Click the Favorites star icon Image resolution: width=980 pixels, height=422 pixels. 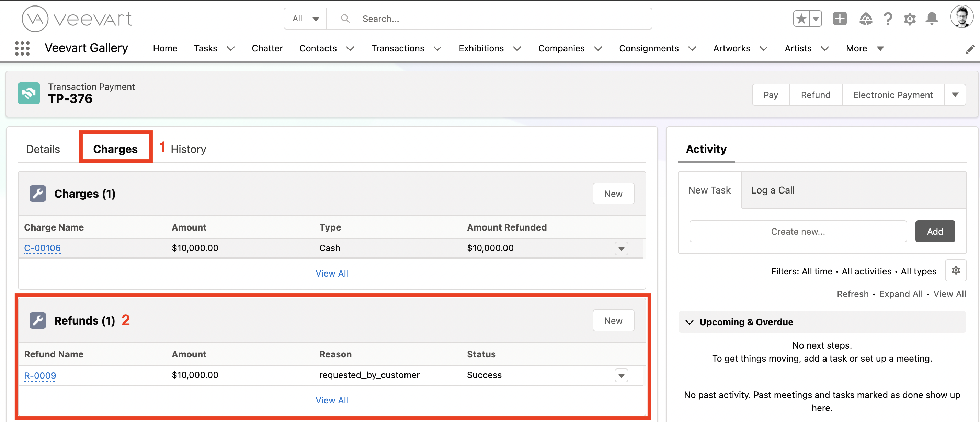[801, 19]
